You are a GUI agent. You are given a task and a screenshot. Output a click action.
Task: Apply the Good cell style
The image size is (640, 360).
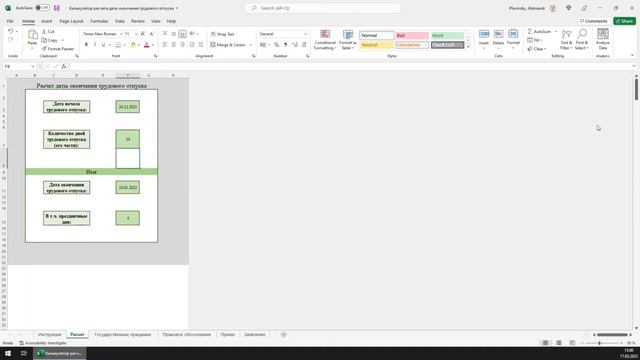447,36
